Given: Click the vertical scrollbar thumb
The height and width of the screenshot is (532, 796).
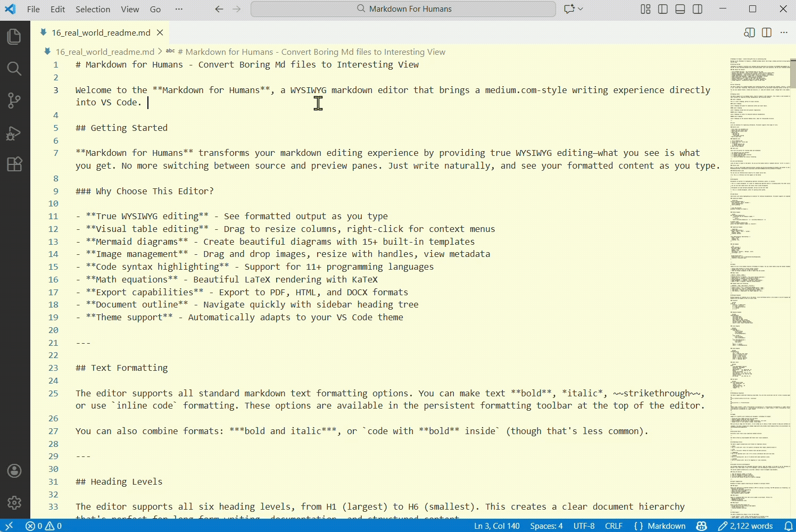Looking at the screenshot, I should point(793,73).
